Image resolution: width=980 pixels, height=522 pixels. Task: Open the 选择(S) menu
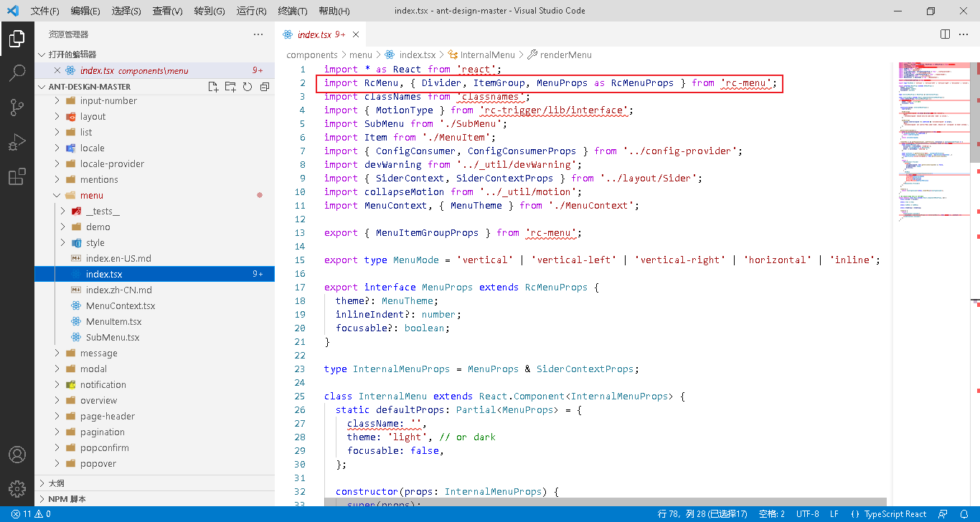pyautogui.click(x=126, y=11)
